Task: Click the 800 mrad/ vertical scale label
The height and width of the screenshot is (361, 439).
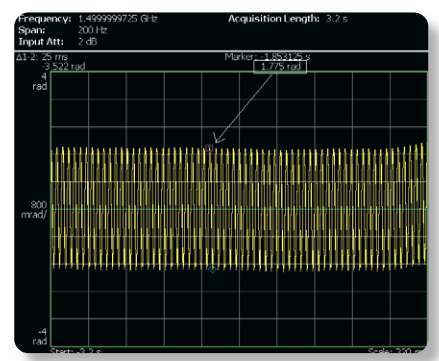Action: [34, 209]
